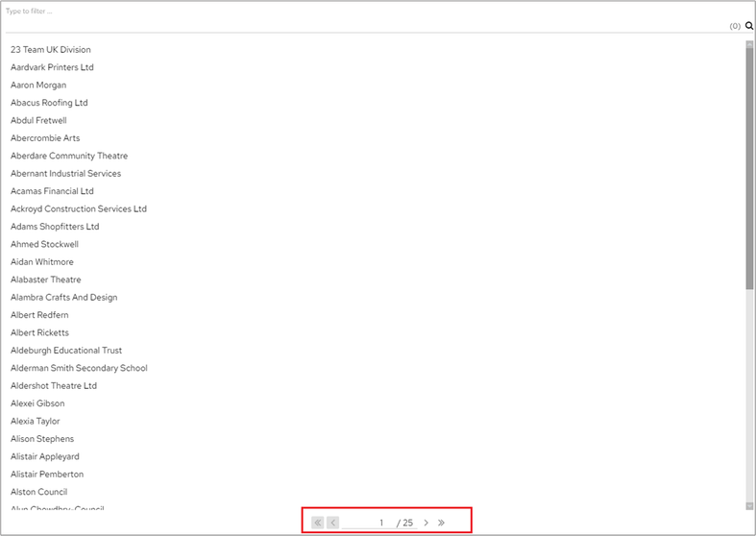Select 'Alambra Crafts And Design'
This screenshot has width=756, height=536.
[64, 298]
